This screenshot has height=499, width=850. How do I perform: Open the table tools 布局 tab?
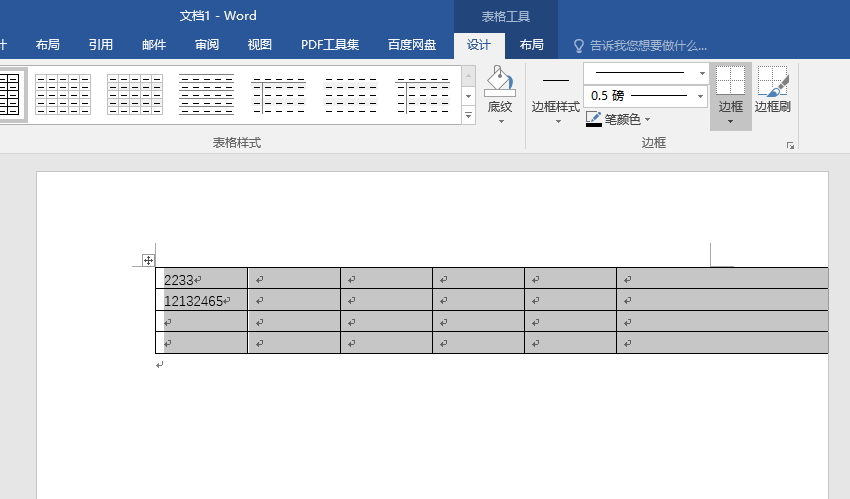pyautogui.click(x=531, y=45)
